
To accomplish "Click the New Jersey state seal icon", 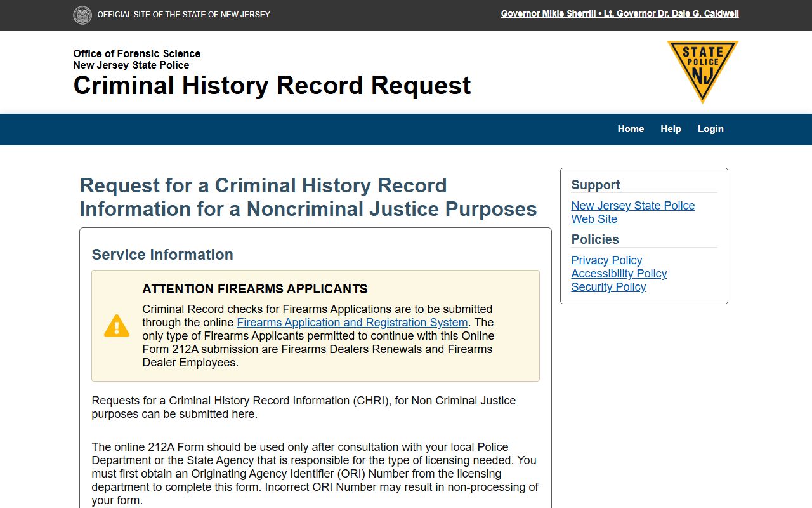I will click(x=82, y=15).
